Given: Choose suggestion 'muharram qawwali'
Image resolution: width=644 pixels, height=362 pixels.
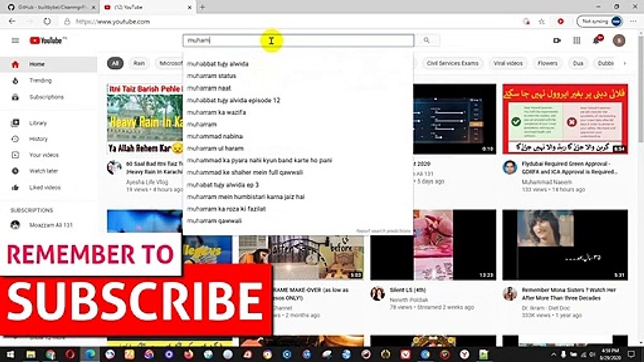Looking at the screenshot, I should [298, 221].
